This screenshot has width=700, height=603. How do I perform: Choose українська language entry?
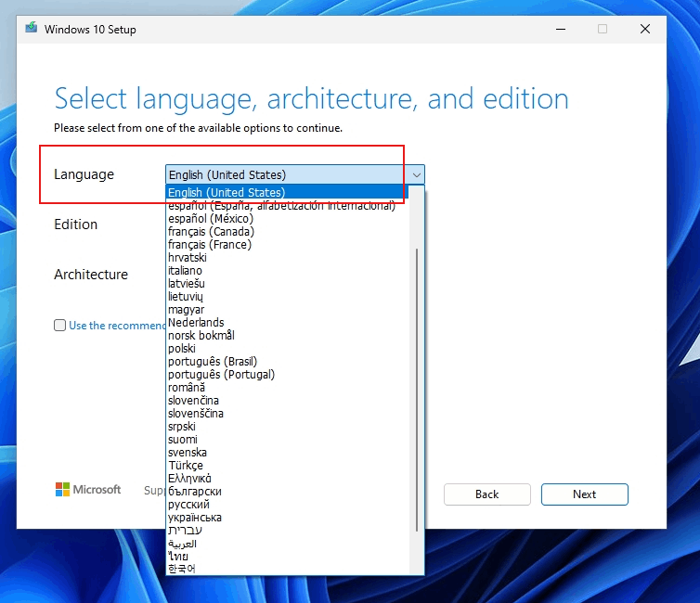click(287, 517)
